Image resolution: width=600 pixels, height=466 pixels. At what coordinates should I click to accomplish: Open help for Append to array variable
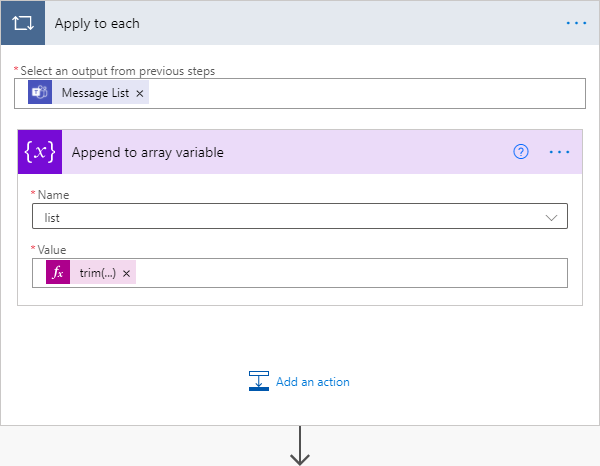pyautogui.click(x=520, y=152)
